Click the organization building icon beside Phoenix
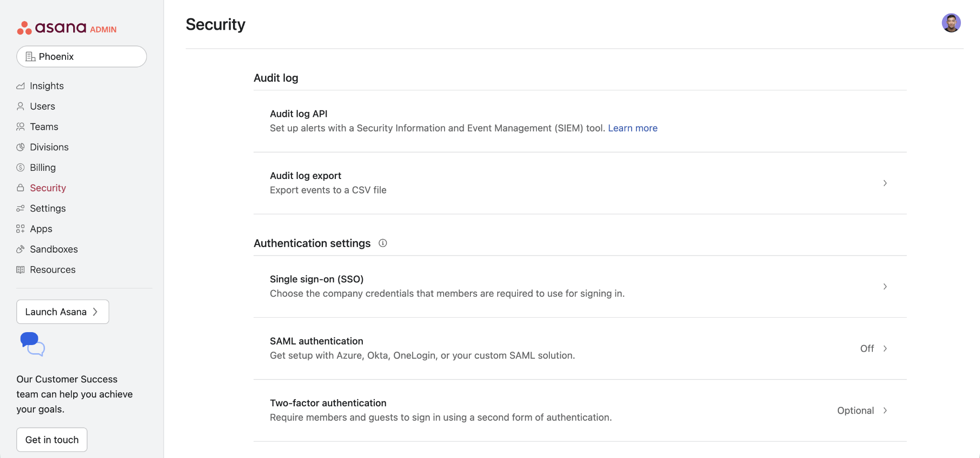 [x=31, y=56]
